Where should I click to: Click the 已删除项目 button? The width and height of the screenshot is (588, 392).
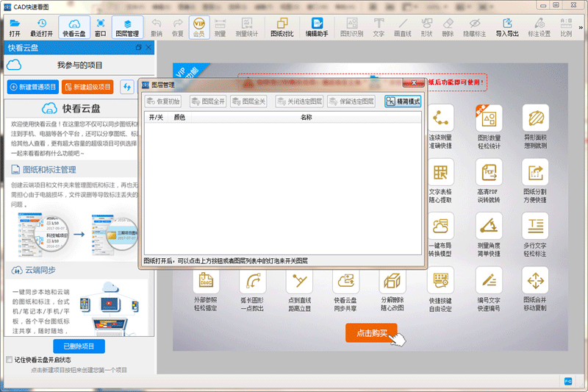click(79, 346)
